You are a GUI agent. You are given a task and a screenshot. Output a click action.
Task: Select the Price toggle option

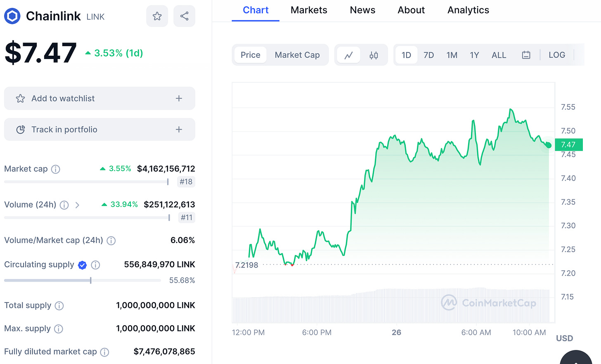coord(251,55)
